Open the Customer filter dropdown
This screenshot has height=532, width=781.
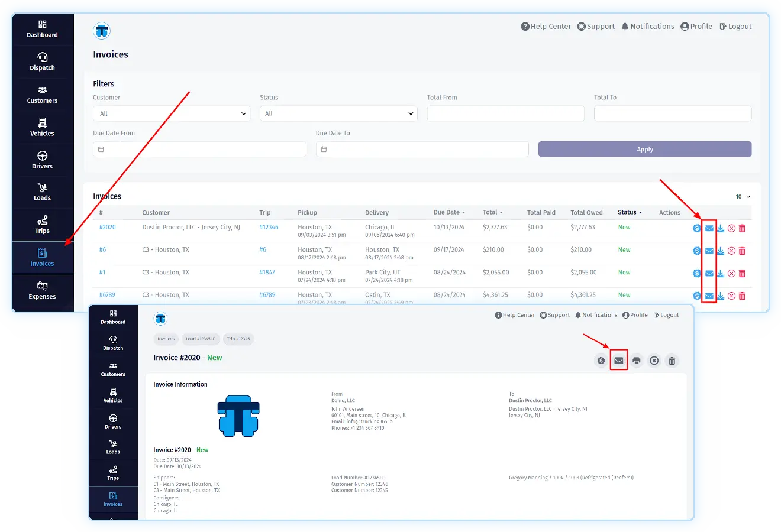(x=172, y=113)
